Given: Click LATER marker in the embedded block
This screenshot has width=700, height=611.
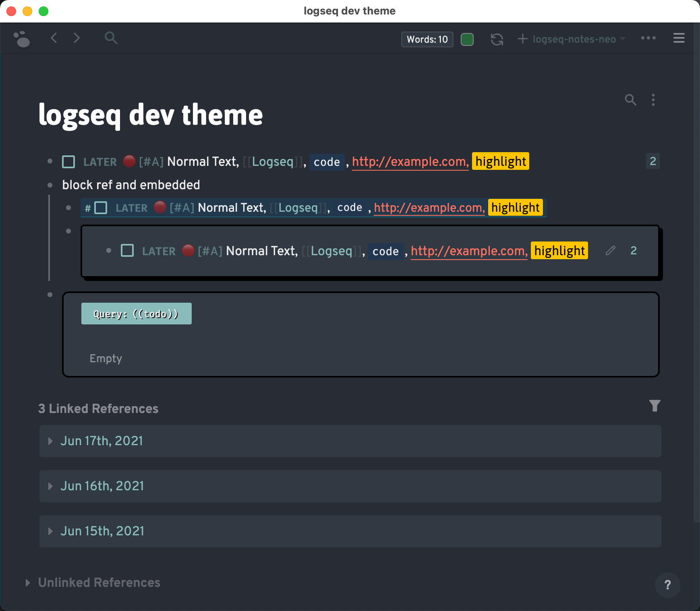Looking at the screenshot, I should point(159,251).
